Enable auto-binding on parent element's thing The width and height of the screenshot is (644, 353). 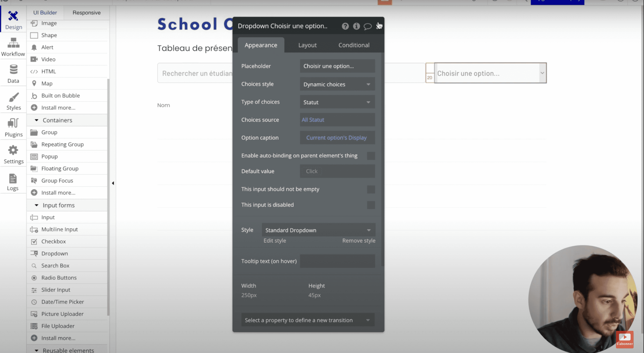[371, 156]
